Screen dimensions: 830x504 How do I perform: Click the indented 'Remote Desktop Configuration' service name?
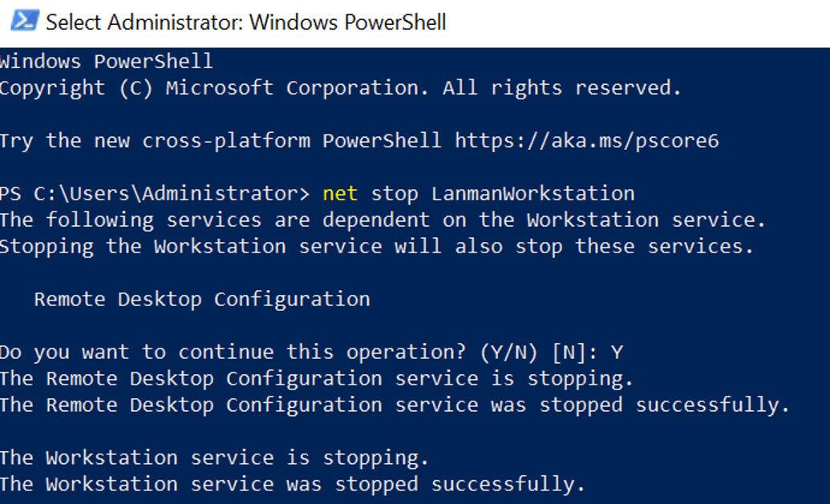pyautogui.click(x=202, y=300)
